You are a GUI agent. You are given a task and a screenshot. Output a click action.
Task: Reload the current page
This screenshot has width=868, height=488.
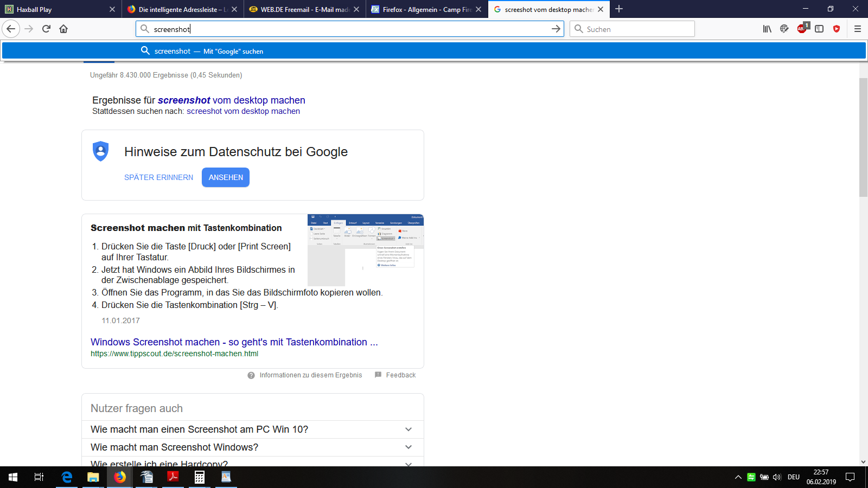[47, 29]
